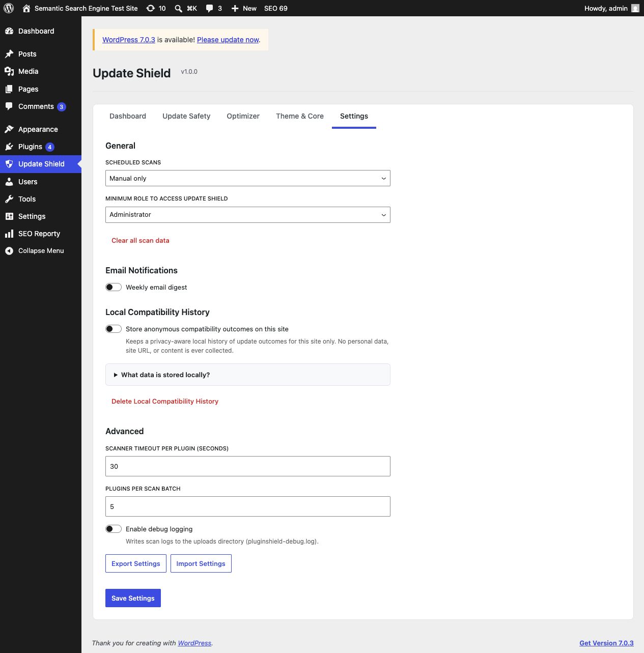The width and height of the screenshot is (644, 653).
Task: Focus the Scanner Timeout per Plugin field
Action: [x=248, y=466]
